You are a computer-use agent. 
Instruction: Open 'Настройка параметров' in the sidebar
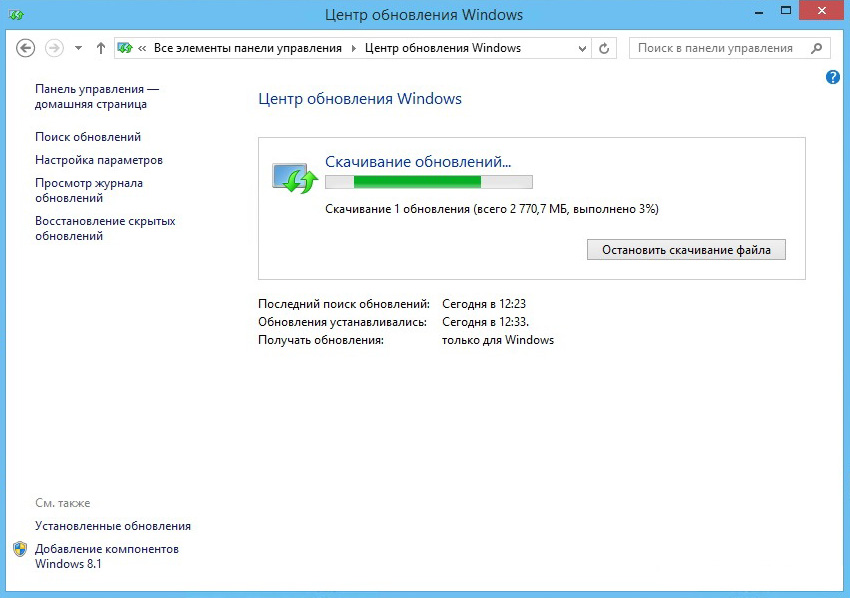point(99,160)
